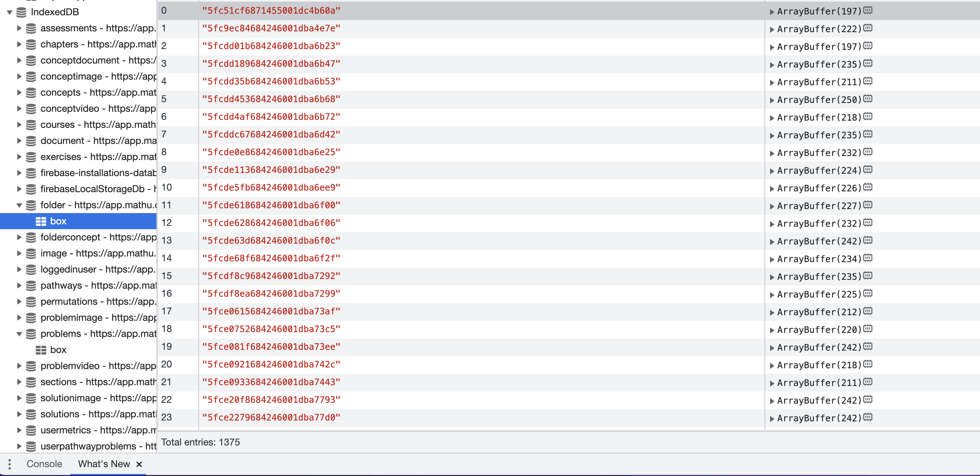Open memory inspector icon for row 17 ArrayBuffer(212)
Image resolution: width=980 pixels, height=476 pixels.
[x=868, y=311]
